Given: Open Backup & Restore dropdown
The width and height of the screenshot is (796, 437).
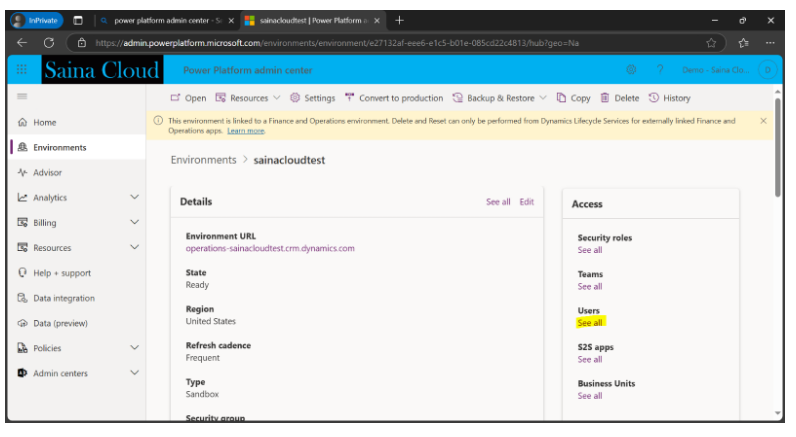Looking at the screenshot, I should (x=500, y=98).
